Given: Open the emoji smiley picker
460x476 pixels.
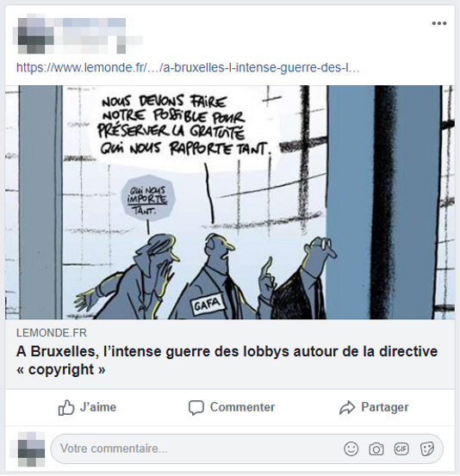Looking at the screenshot, I should [351, 448].
